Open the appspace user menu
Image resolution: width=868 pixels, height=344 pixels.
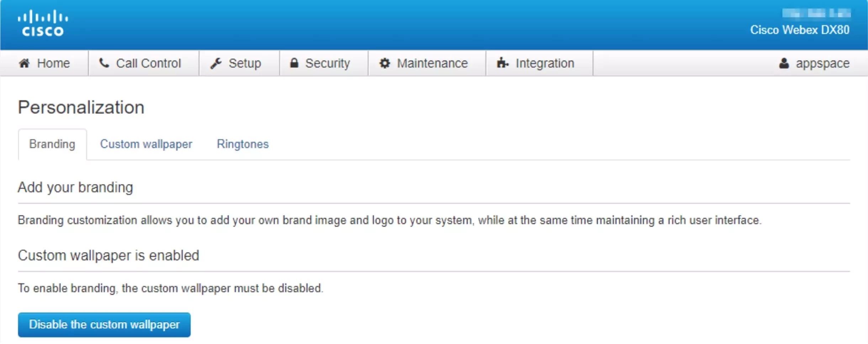pos(814,63)
